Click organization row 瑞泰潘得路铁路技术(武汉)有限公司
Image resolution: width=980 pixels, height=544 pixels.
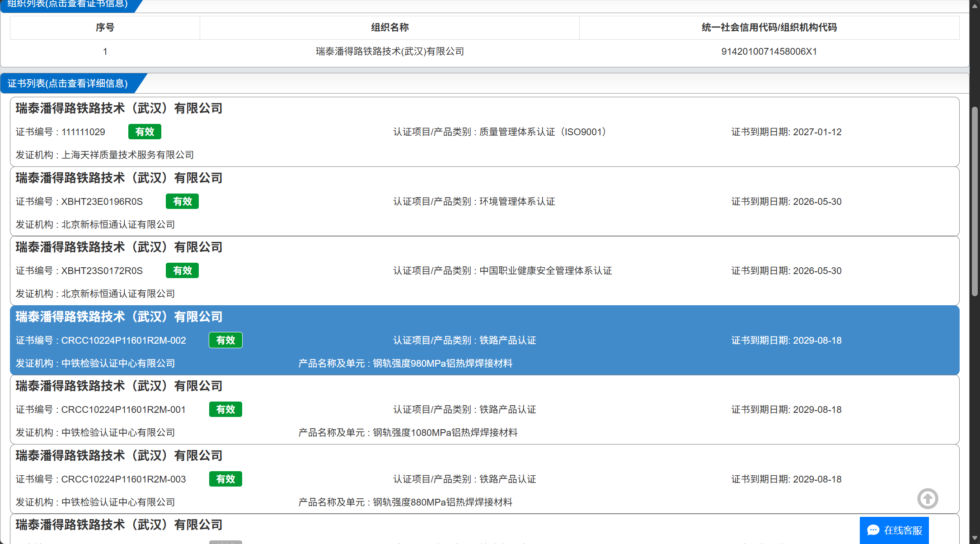click(x=389, y=52)
